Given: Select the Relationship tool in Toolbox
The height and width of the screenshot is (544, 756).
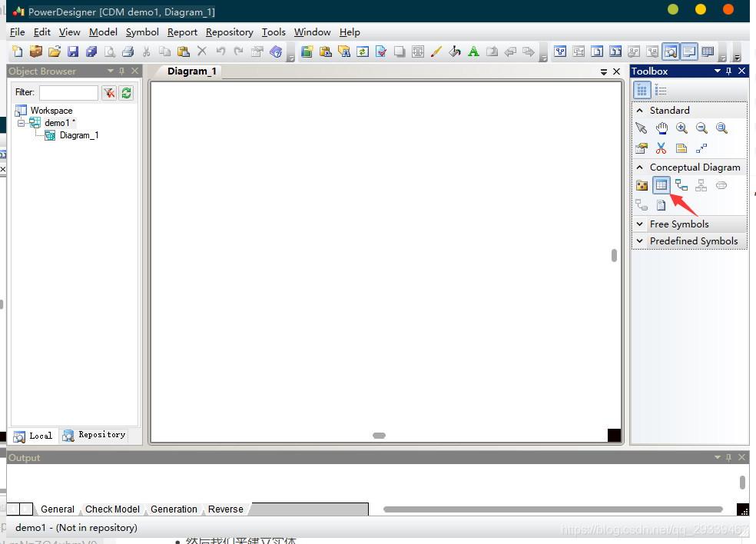Looking at the screenshot, I should 681,185.
